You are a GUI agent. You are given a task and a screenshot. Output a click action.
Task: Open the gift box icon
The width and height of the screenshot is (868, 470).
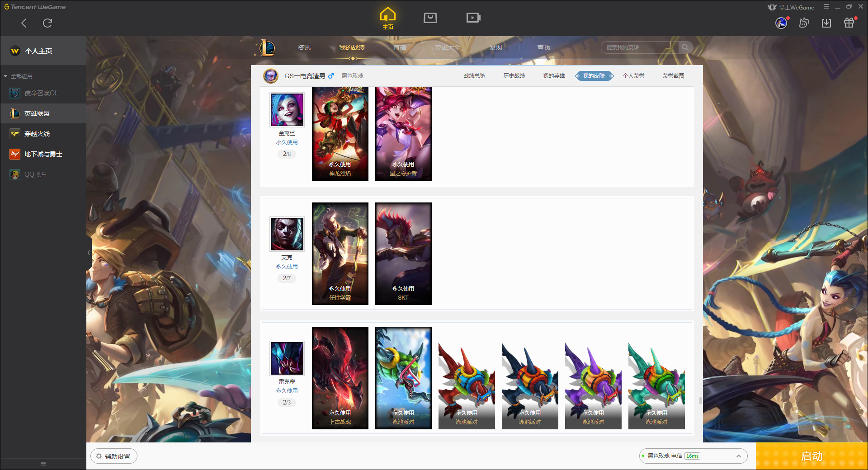(849, 23)
